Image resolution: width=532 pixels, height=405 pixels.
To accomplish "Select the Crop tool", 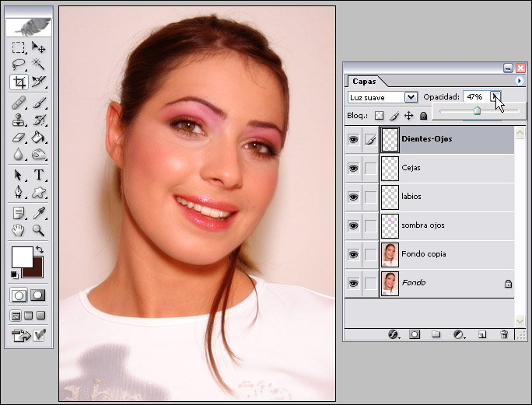I will [x=19, y=82].
